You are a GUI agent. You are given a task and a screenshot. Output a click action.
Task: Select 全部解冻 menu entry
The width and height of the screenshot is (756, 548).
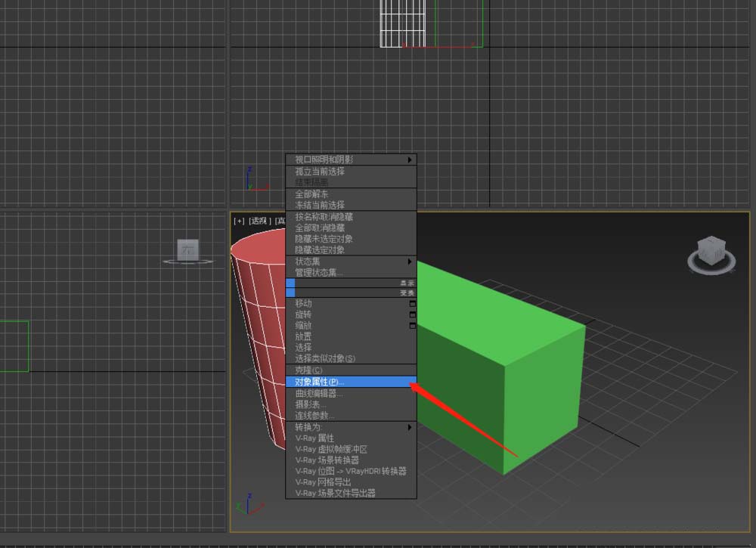(x=351, y=194)
